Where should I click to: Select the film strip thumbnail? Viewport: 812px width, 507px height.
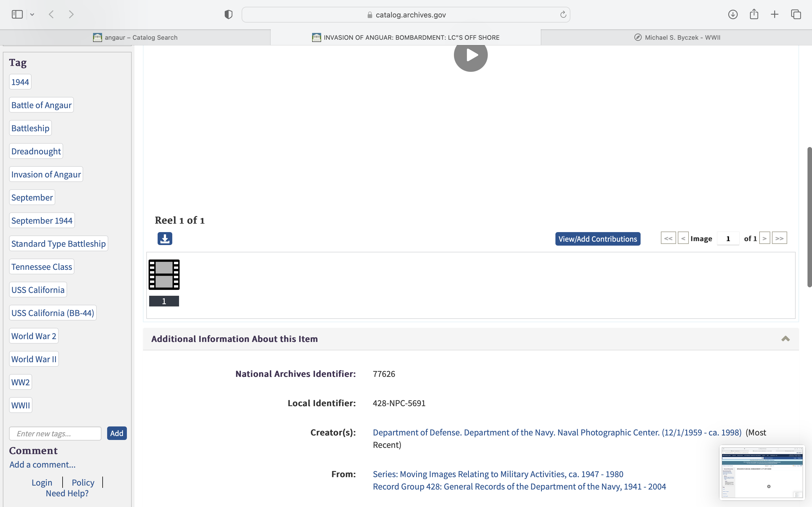pos(164,275)
